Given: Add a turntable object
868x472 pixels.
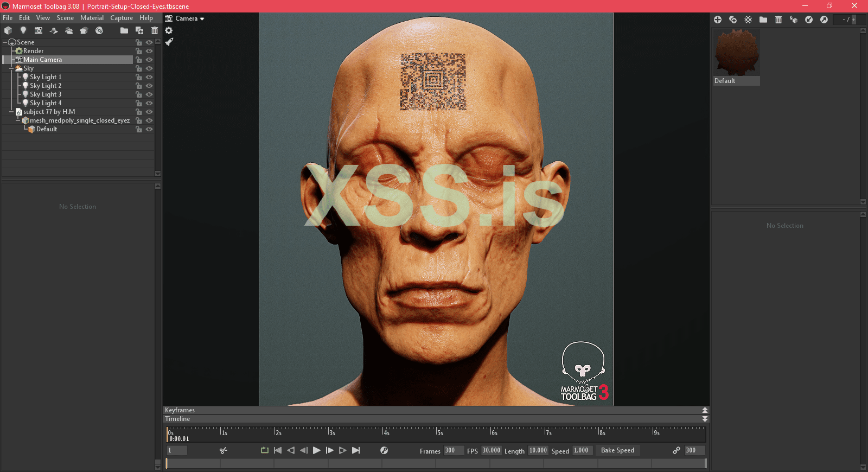Looking at the screenshot, I should point(99,30).
